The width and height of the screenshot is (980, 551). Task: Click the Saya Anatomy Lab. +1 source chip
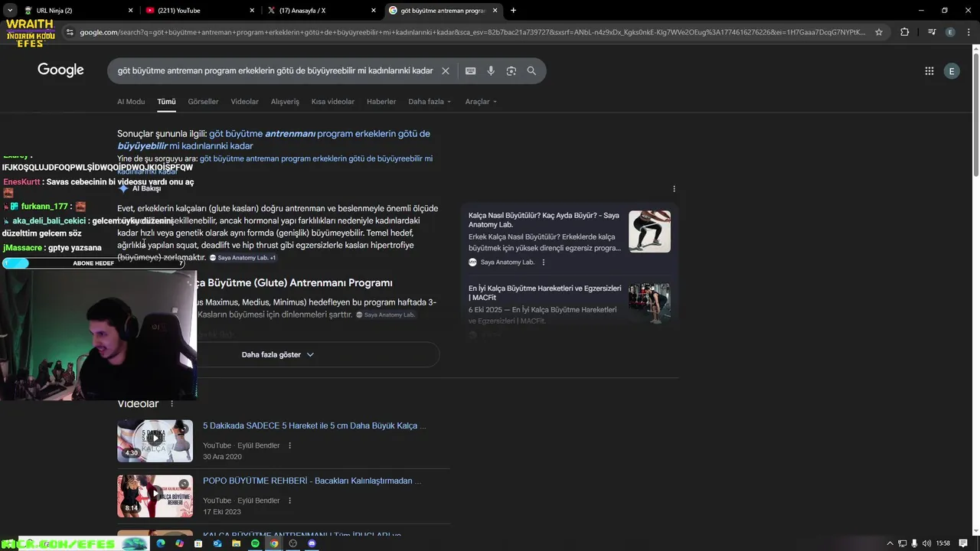(x=243, y=258)
